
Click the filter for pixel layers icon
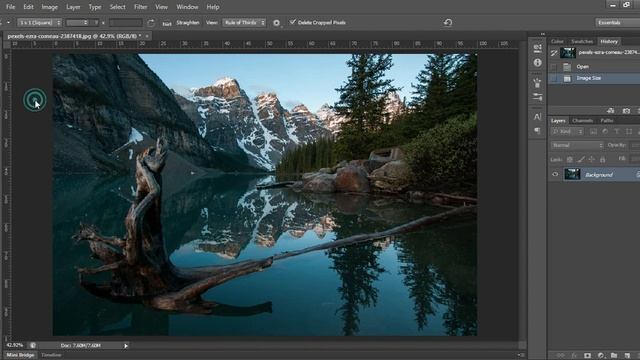tap(593, 131)
